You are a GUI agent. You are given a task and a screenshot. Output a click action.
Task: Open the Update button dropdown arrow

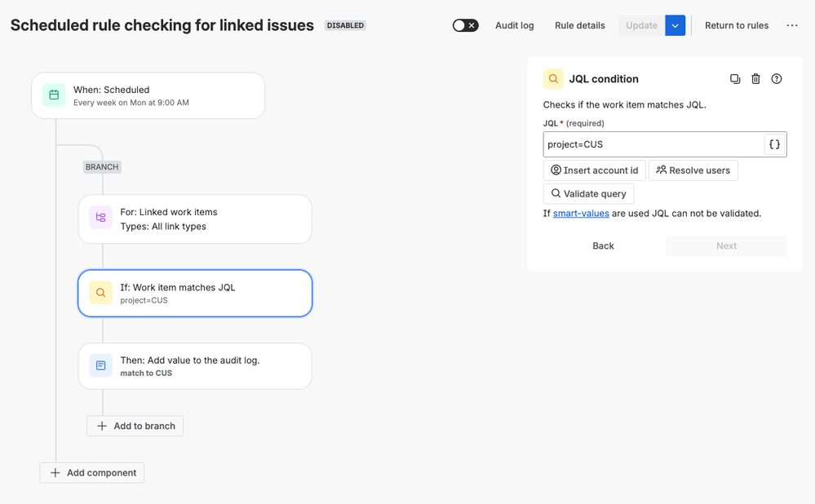[675, 25]
